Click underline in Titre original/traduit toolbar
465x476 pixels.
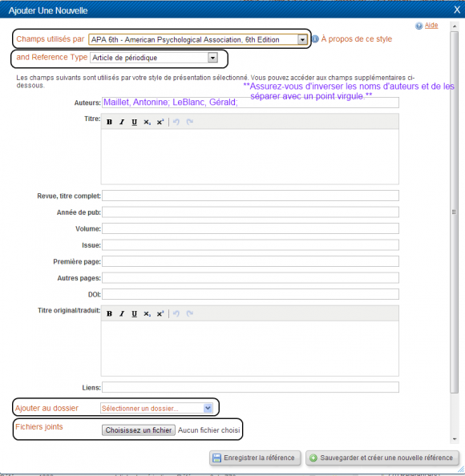(134, 313)
